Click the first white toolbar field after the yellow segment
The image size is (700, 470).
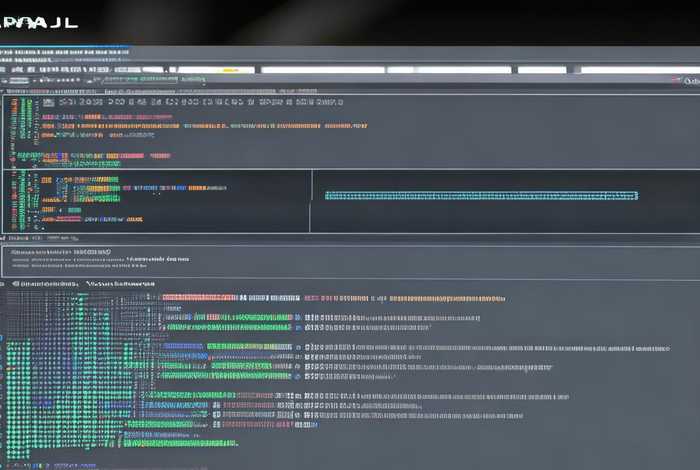coord(322,70)
